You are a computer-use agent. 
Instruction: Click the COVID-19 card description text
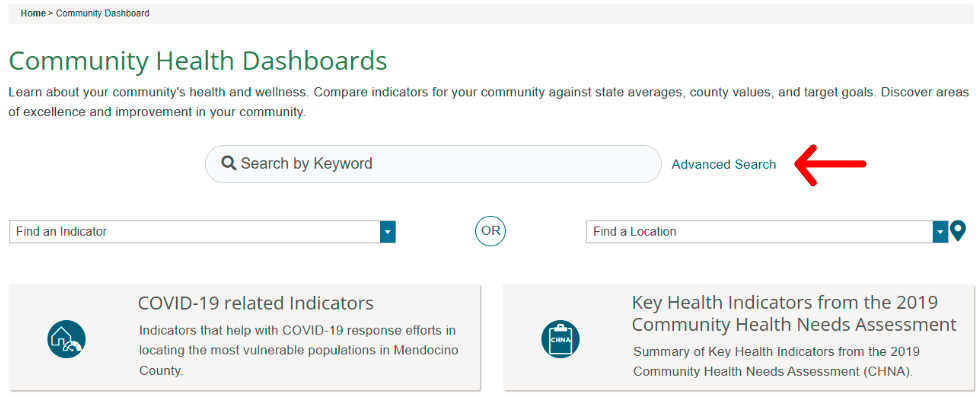[x=299, y=350]
